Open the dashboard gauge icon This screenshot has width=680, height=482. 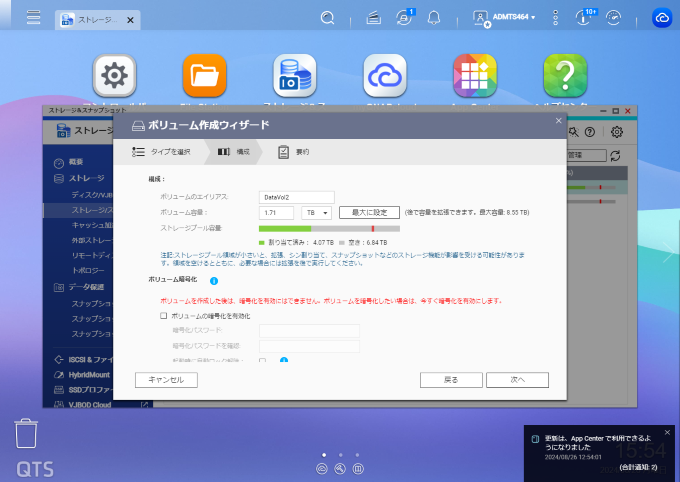[614, 18]
